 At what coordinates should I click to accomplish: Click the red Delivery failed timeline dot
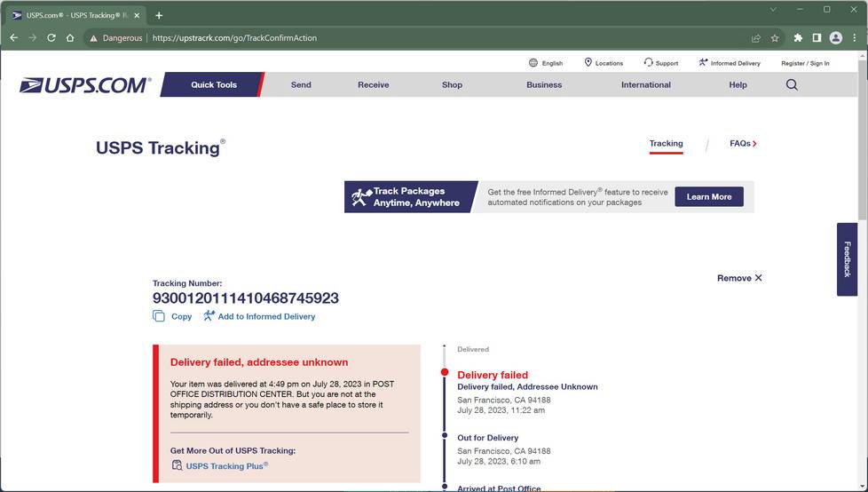coord(445,372)
